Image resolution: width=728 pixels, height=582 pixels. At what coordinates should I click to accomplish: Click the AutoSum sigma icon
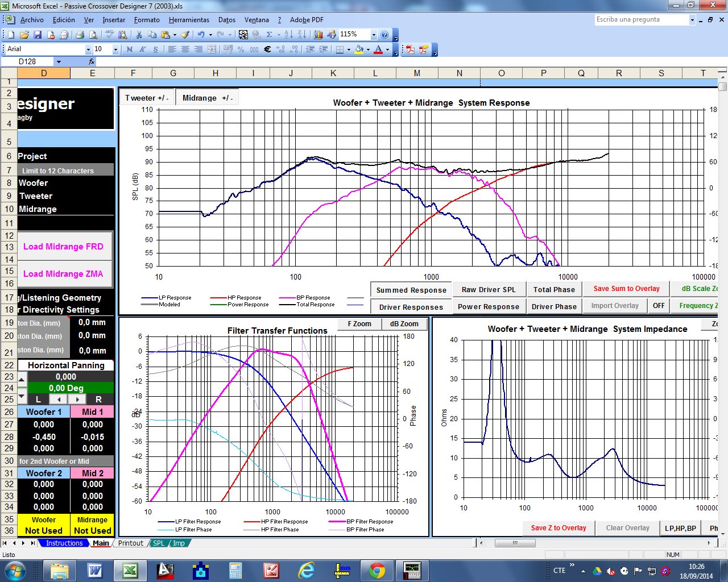pyautogui.click(x=270, y=35)
